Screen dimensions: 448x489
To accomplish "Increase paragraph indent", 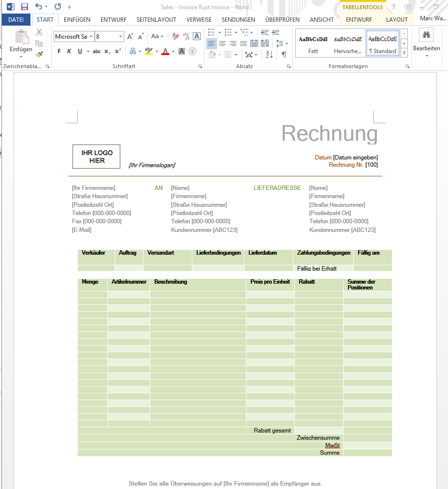I will (275, 32).
